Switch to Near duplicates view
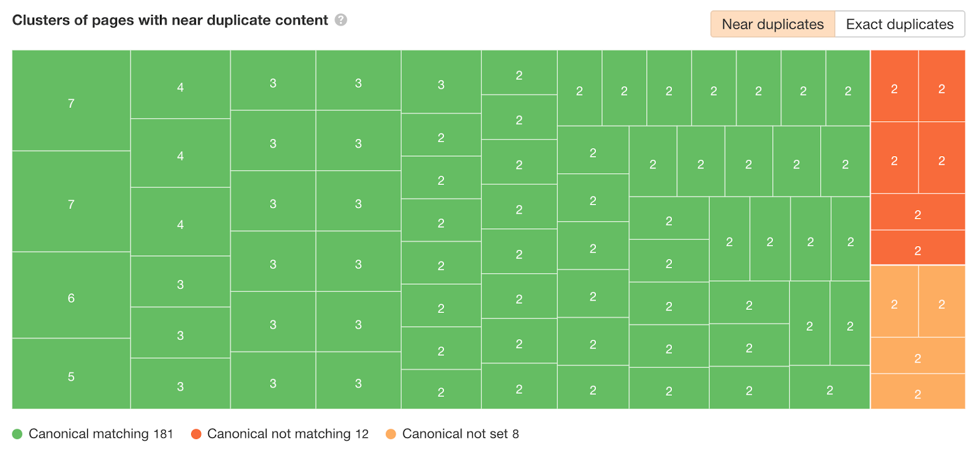 click(772, 24)
